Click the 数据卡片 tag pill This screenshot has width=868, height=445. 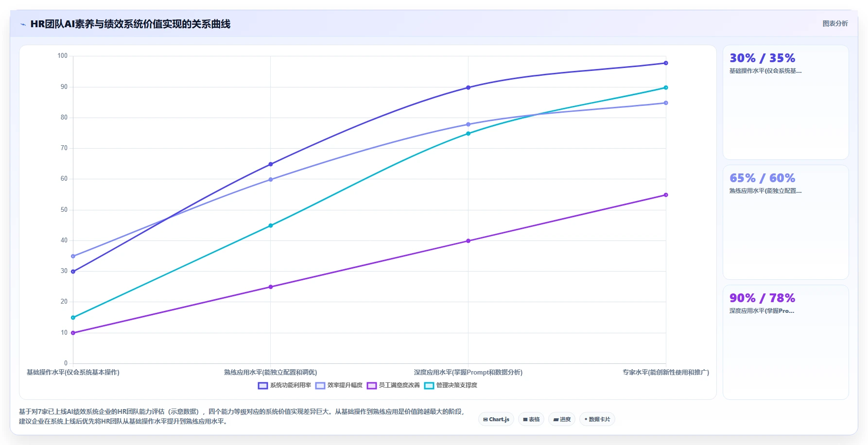(x=597, y=419)
